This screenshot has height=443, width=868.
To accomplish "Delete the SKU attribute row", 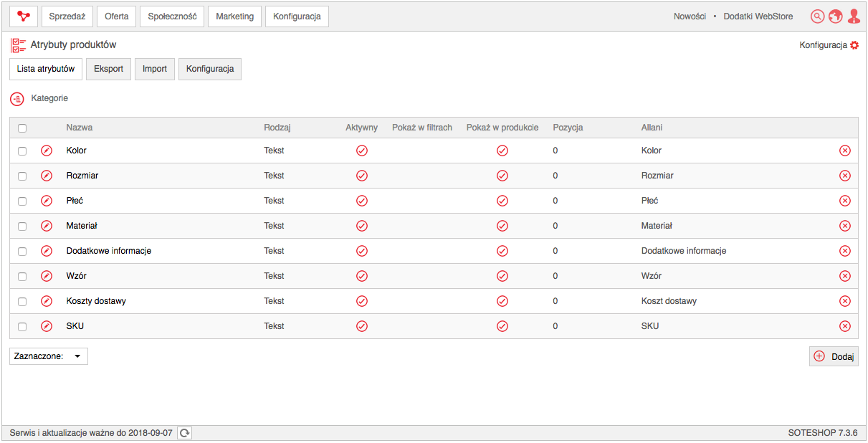I will 845,326.
